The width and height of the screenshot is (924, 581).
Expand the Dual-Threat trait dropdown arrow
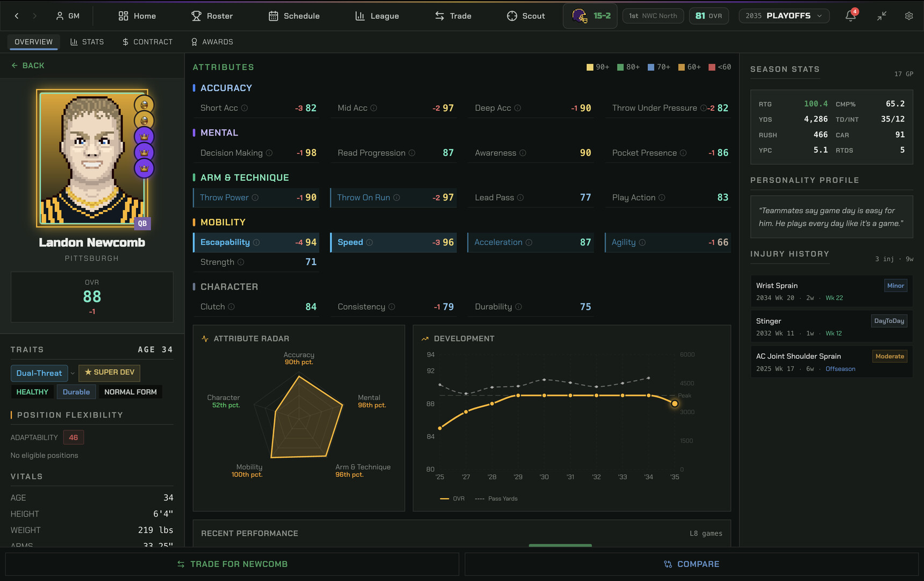73,373
